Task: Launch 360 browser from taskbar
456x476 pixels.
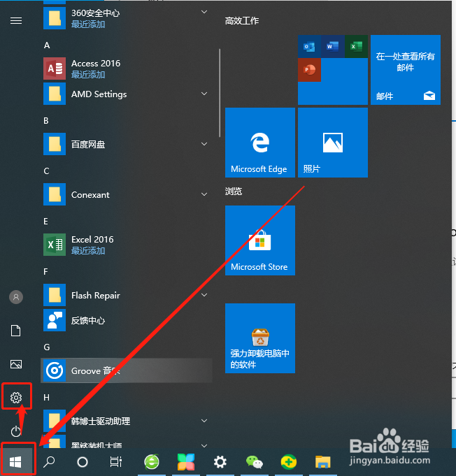Action: 152,462
